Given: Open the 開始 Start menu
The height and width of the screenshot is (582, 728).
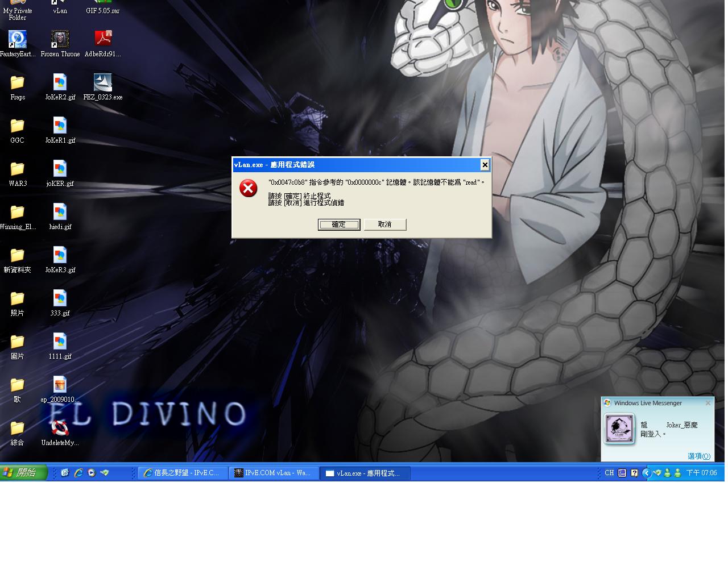Looking at the screenshot, I should (x=23, y=472).
